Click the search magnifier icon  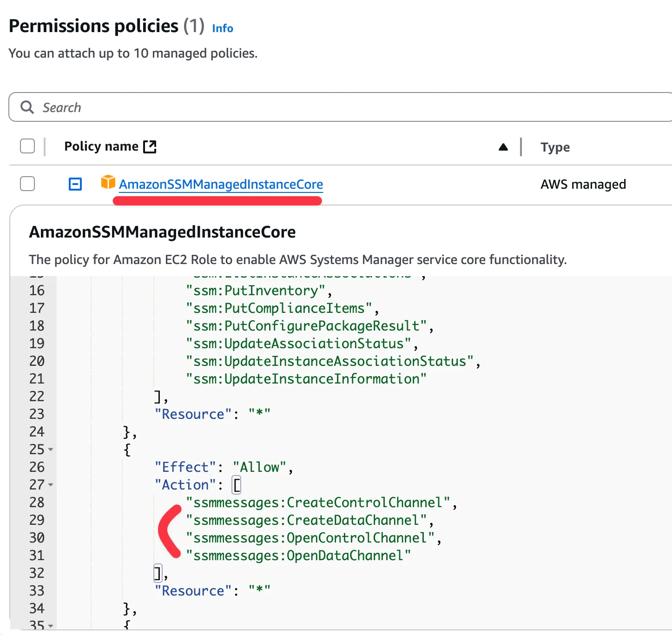click(27, 107)
